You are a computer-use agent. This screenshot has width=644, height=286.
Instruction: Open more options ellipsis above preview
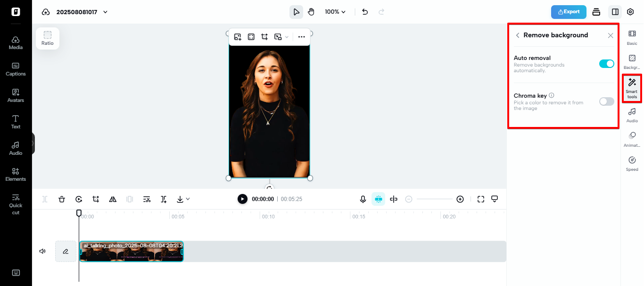302,37
